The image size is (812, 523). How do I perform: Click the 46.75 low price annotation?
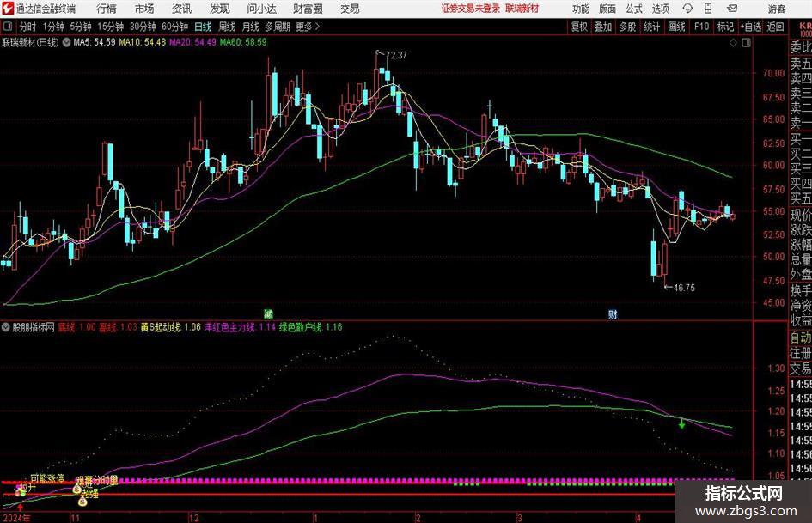click(x=684, y=288)
